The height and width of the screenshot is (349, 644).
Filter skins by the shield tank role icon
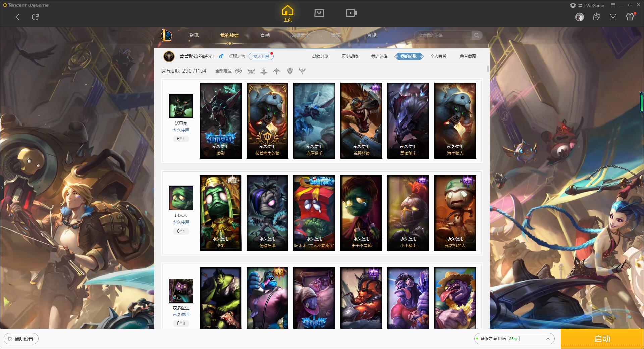pyautogui.click(x=290, y=71)
